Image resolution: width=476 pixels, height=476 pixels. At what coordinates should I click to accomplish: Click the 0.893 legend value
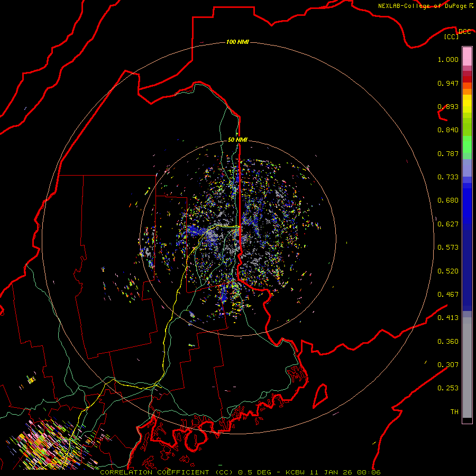[x=448, y=106]
